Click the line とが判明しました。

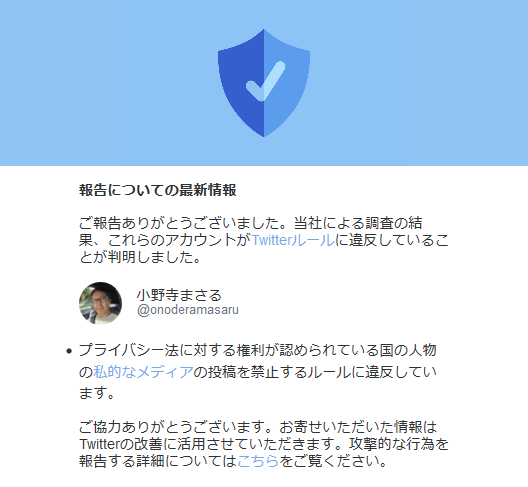[140, 257]
